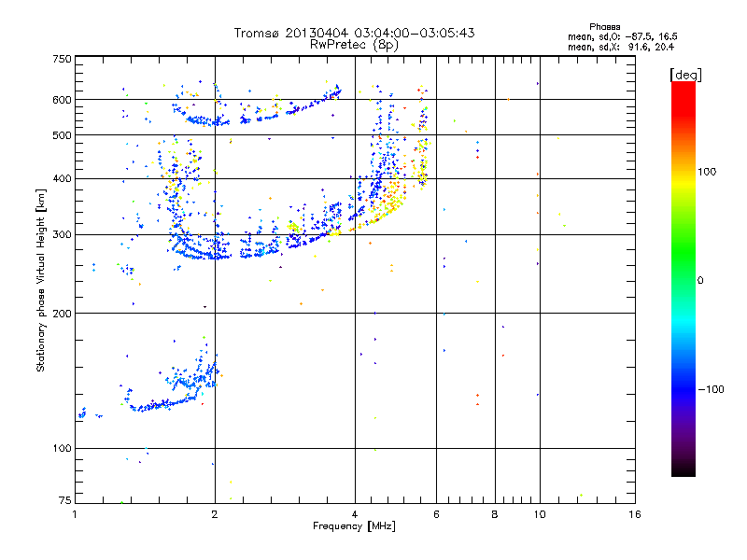This screenshot has height=560, width=747.
Task: Click the colorbar '0' tick label
Action: point(700,281)
